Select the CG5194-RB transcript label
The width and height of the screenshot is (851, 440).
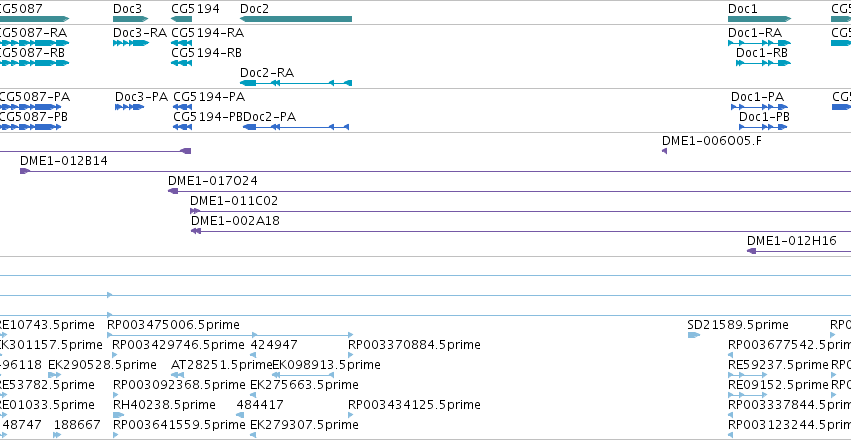click(206, 53)
